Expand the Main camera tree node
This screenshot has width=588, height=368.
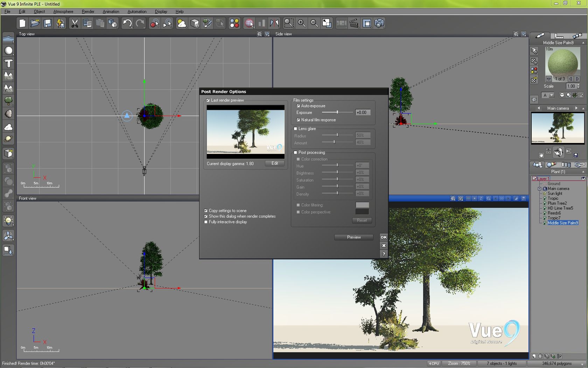[x=539, y=189]
